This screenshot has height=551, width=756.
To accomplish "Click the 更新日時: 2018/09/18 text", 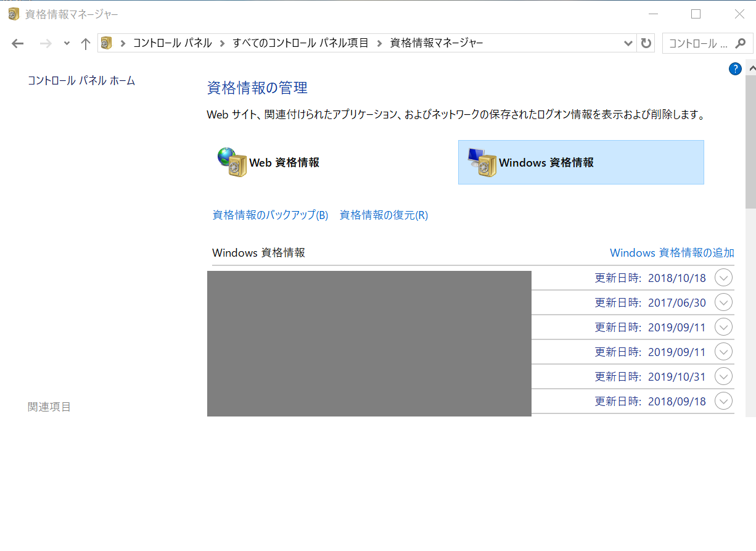I will pos(650,401).
